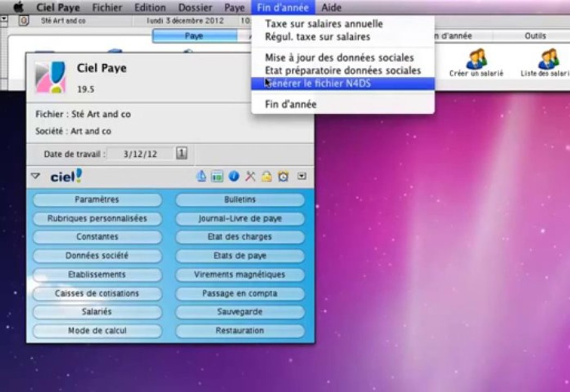Viewport: 570px width, 392px height.
Task: Open the small dropdown arrow beside the clock
Action: pos(302,176)
